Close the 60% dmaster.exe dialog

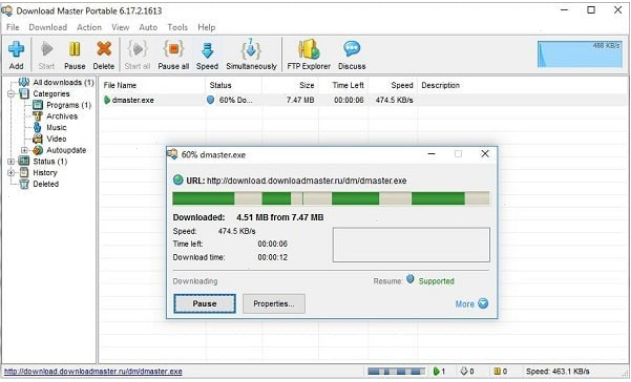click(x=485, y=154)
